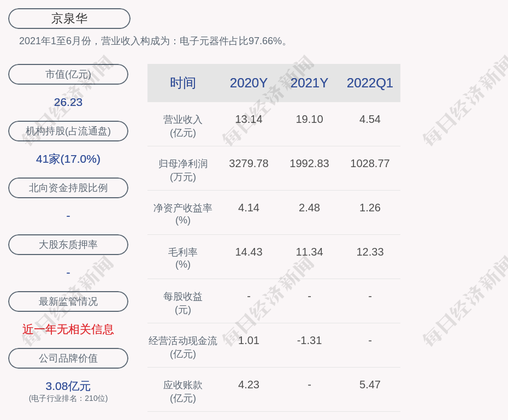This screenshot has height=420, width=508.
Task: Select the 归母净利润 2020Y value 3279.78
Action: coord(249,163)
